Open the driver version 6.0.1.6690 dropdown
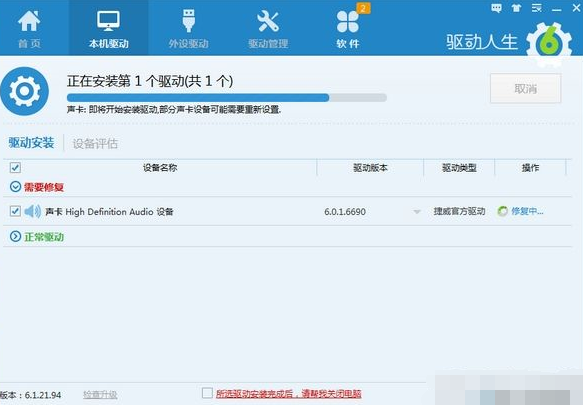 [417, 212]
